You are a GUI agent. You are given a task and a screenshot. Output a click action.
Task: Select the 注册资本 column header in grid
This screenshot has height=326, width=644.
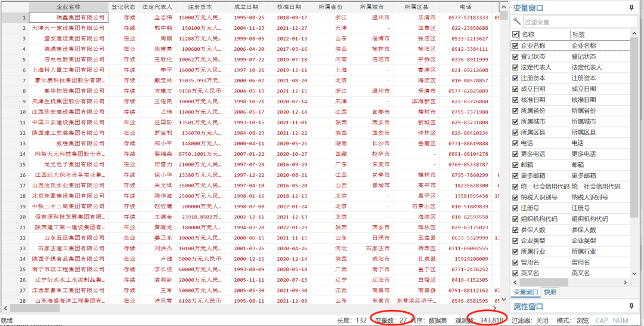coord(200,7)
